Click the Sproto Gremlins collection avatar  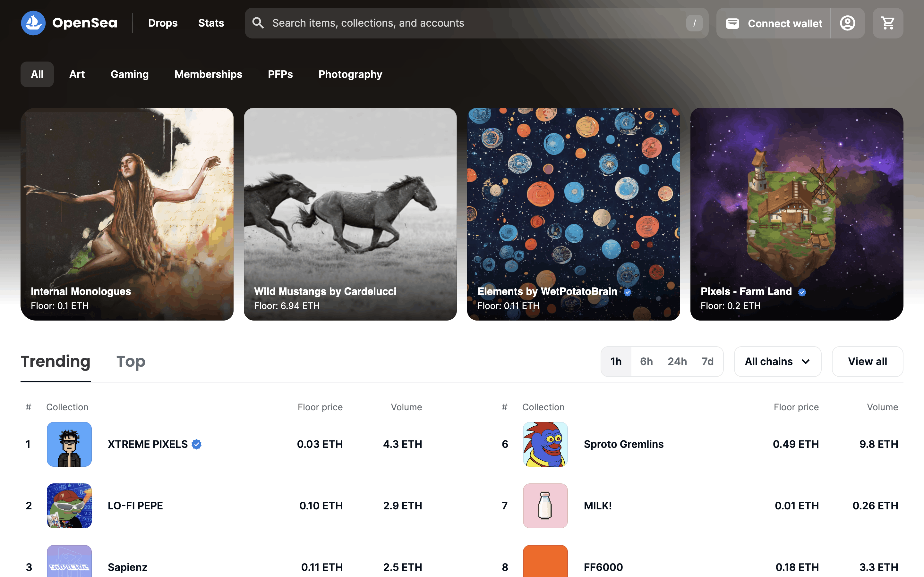[x=545, y=444]
